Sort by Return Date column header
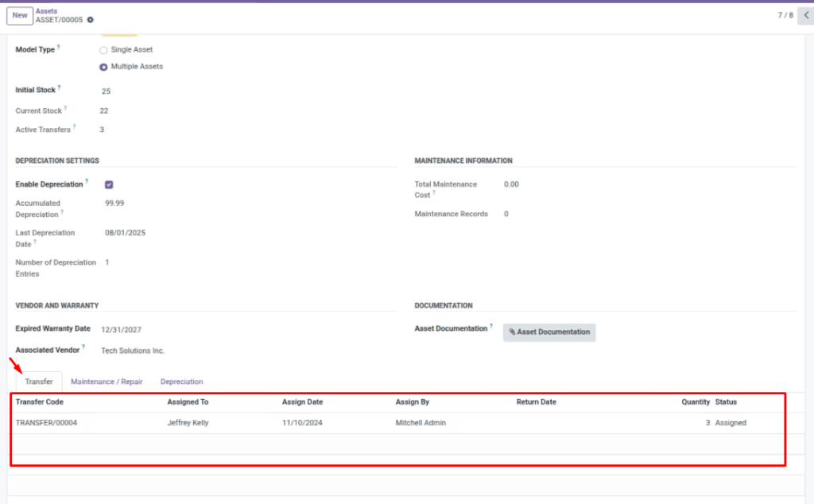Viewport: 814px width, 504px height. click(x=537, y=401)
